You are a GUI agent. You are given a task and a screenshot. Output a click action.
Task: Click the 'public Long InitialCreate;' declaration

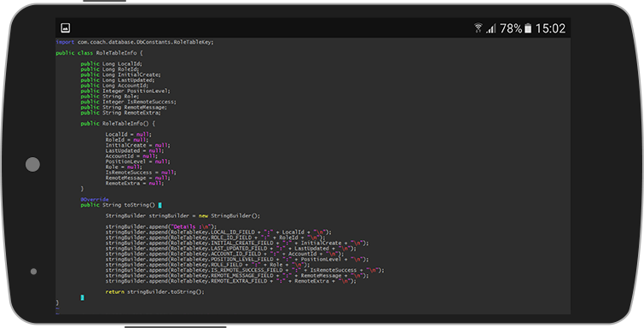pyautogui.click(x=121, y=74)
